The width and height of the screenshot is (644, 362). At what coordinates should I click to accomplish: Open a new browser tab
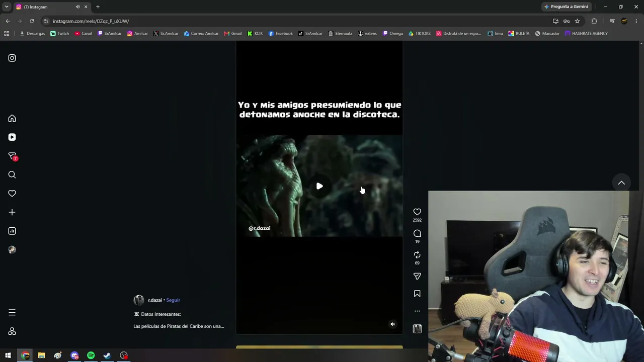[x=98, y=7]
